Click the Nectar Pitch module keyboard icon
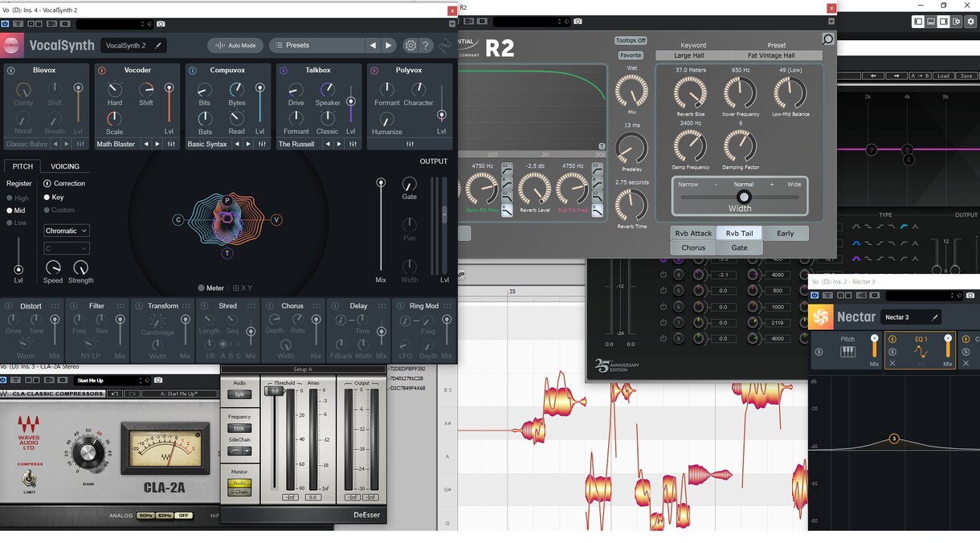The image size is (980, 543). point(847,352)
